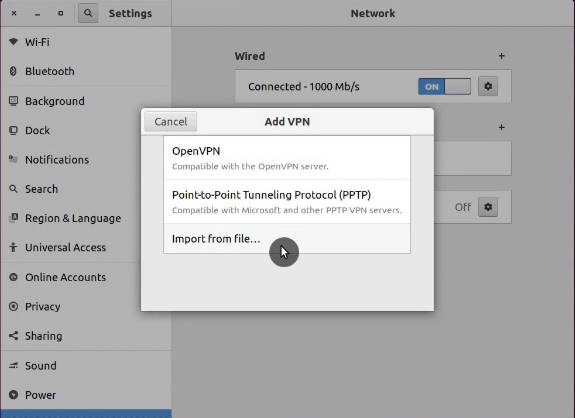The image size is (575, 418).
Task: Toggle the Wired connection ON switch
Action: [x=444, y=87]
